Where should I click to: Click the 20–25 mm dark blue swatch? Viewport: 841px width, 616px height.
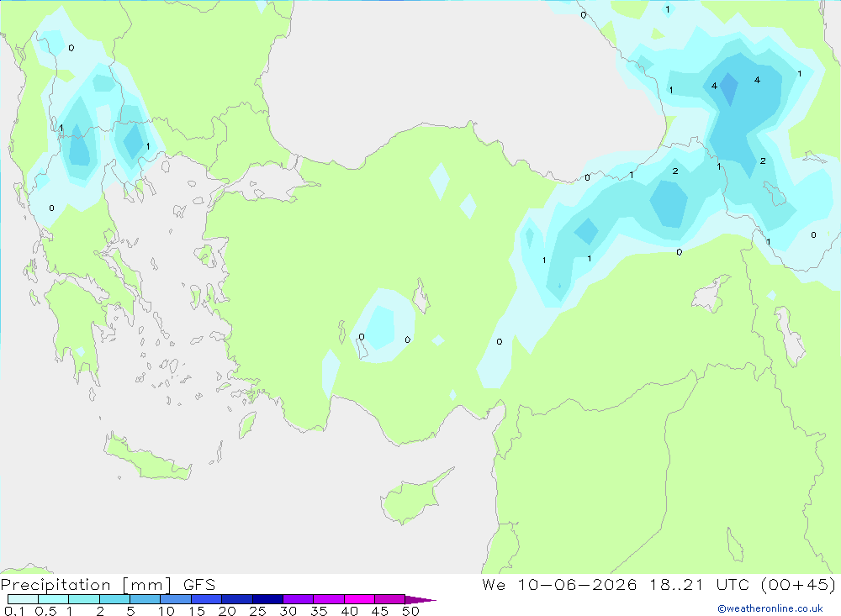tap(237, 599)
